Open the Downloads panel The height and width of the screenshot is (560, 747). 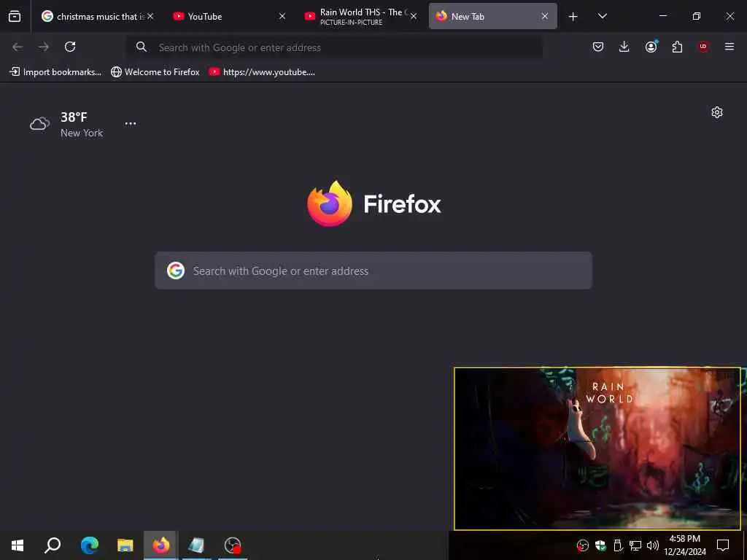pyautogui.click(x=624, y=47)
